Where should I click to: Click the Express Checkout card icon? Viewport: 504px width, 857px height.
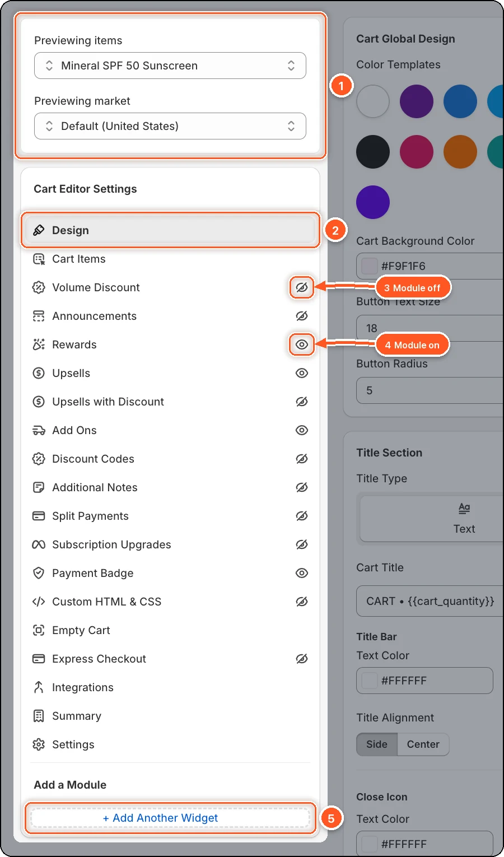(x=39, y=659)
